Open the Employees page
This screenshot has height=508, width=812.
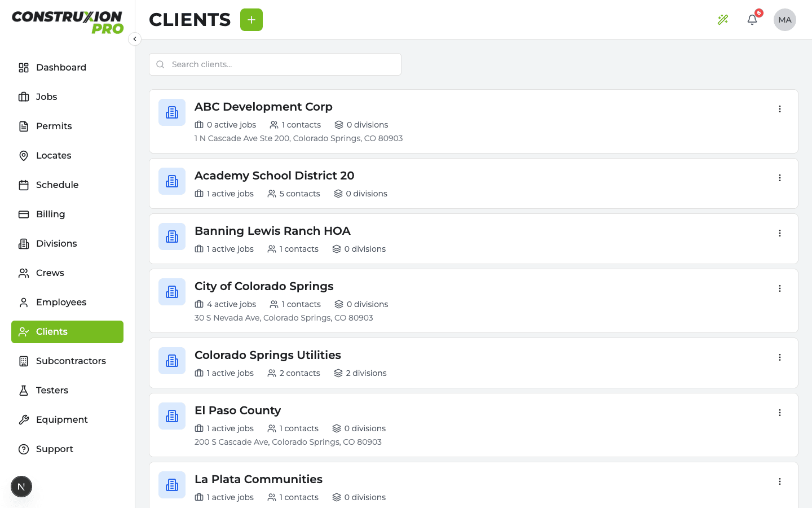(67, 303)
